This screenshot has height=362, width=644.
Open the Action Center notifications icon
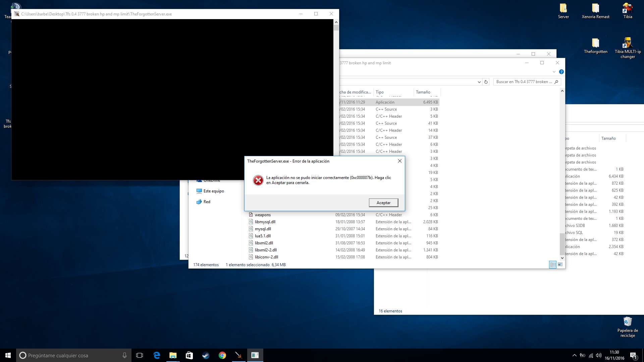[x=633, y=355]
